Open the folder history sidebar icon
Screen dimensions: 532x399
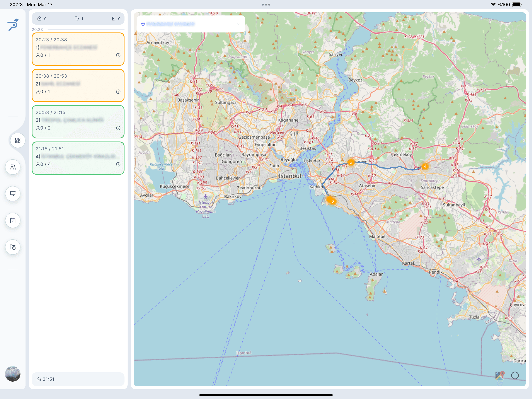coord(13,247)
